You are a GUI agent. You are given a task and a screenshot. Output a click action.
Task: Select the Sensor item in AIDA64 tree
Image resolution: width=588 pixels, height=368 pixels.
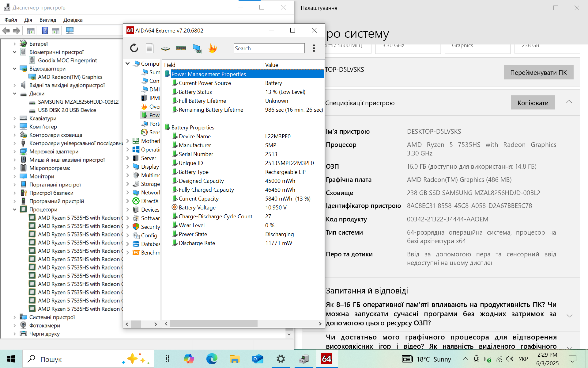[151, 132]
